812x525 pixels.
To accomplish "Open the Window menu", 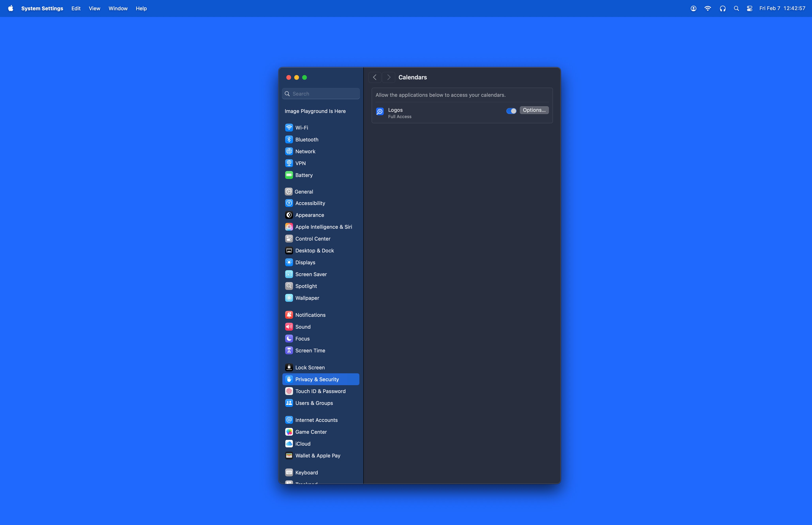I will [118, 8].
